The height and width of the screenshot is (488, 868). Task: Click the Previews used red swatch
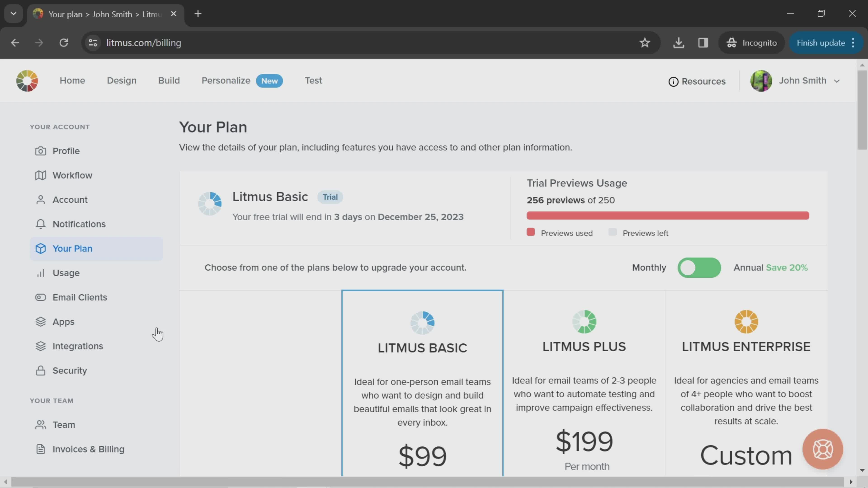[x=531, y=232]
